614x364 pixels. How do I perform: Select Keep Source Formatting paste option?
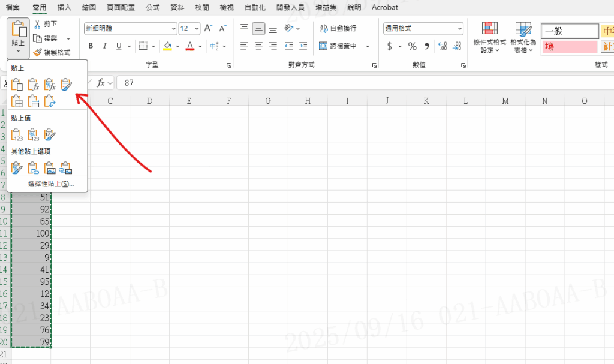tap(67, 85)
